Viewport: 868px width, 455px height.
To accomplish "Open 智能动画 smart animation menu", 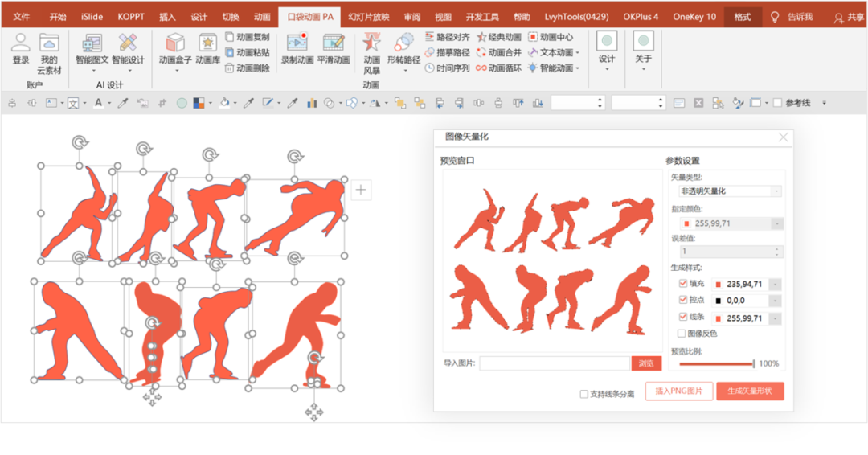I will point(554,68).
